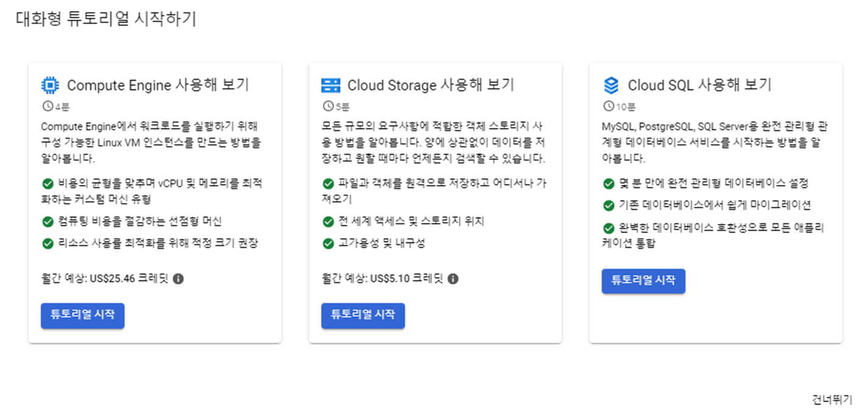Click green check beside 커스텀 머신 유형 item

[47, 183]
